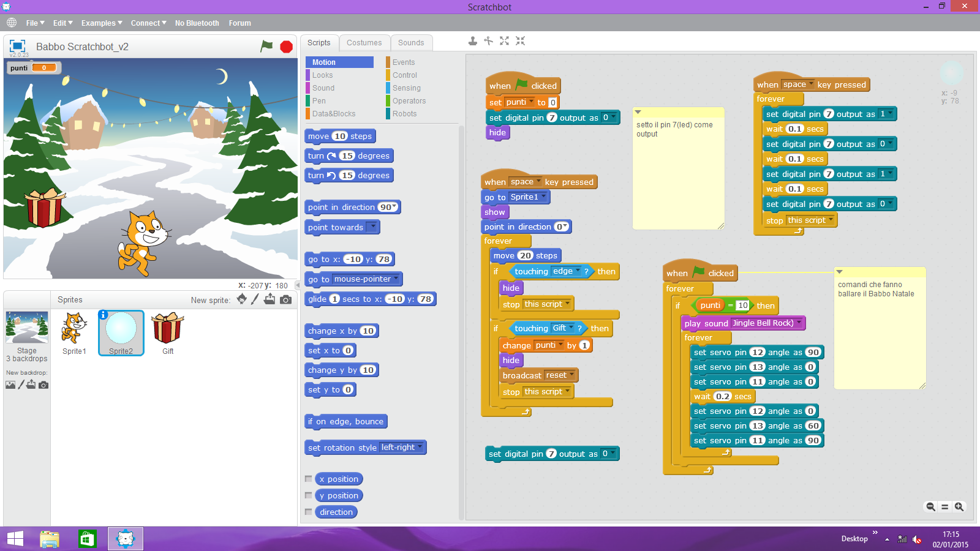
Task: Enable x position stage monitor checkbox
Action: pos(309,479)
